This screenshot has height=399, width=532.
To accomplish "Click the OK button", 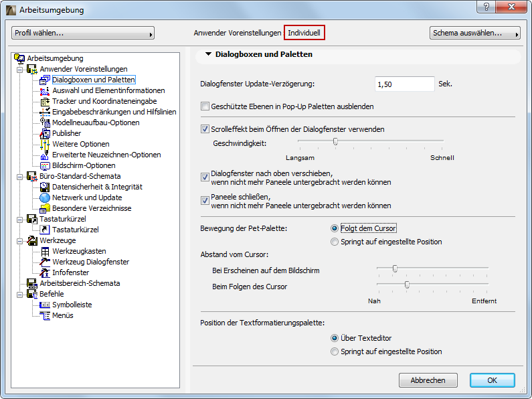I will 493,380.
